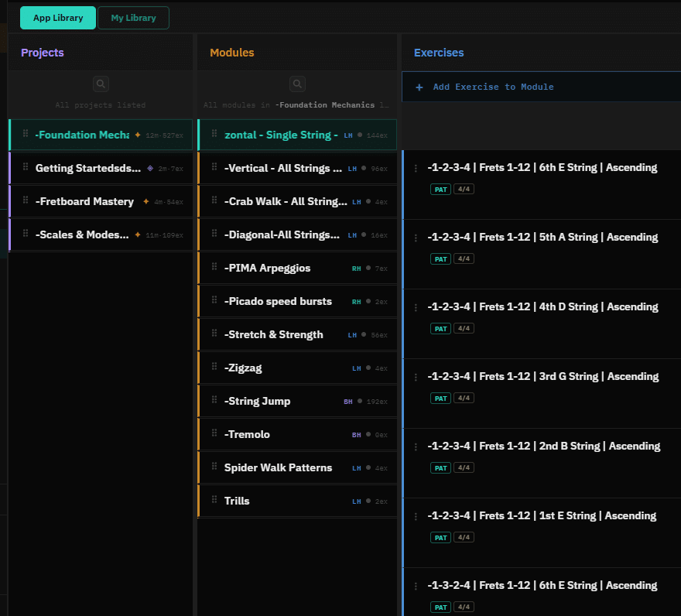Select the -String Jump module
This screenshot has width=681, height=616.
(297, 401)
